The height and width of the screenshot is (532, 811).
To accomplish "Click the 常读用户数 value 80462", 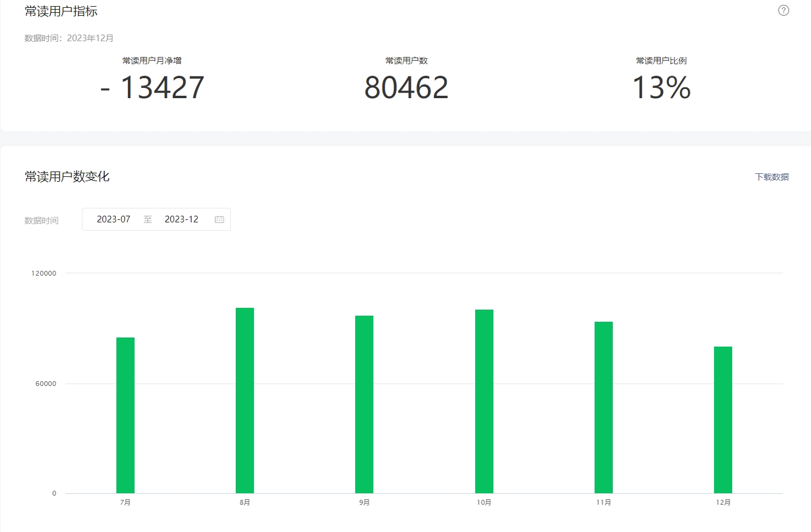I will 406,88.
